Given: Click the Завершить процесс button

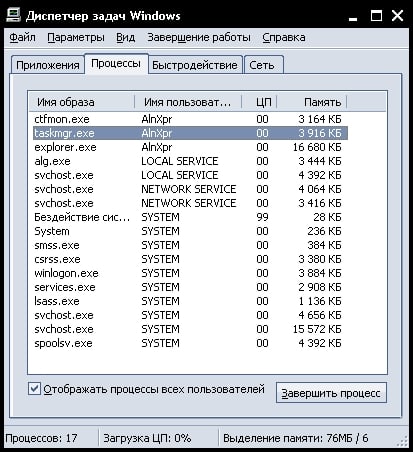Looking at the screenshot, I should (331, 393).
